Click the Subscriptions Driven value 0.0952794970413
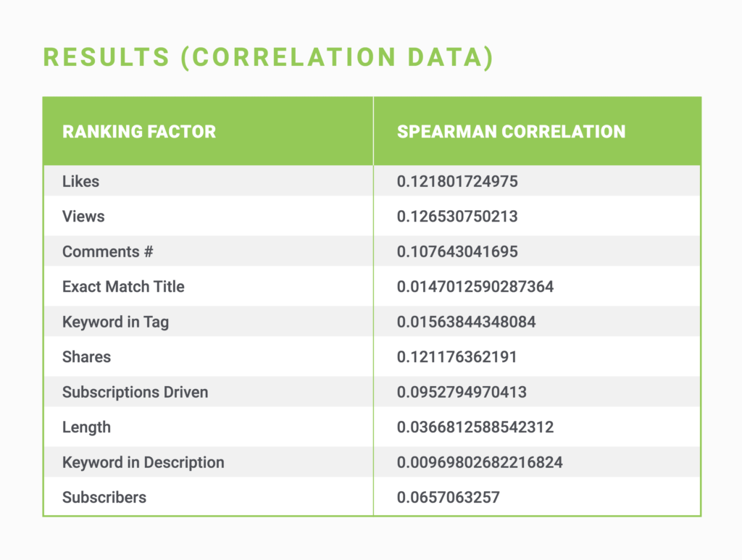This screenshot has width=742, height=560. [x=462, y=392]
